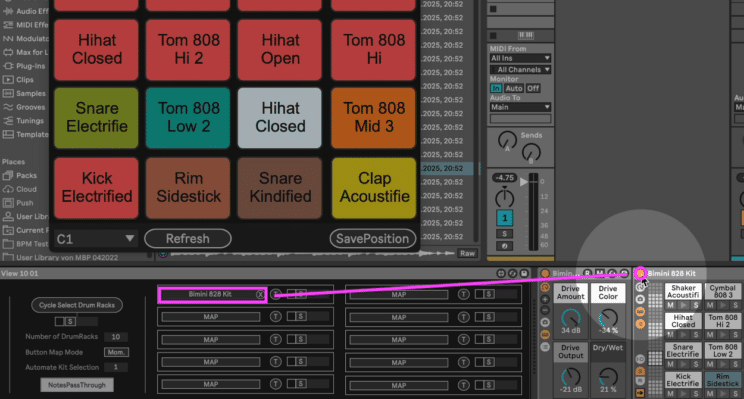Show the I/O section of the Drum Rack

(641, 359)
